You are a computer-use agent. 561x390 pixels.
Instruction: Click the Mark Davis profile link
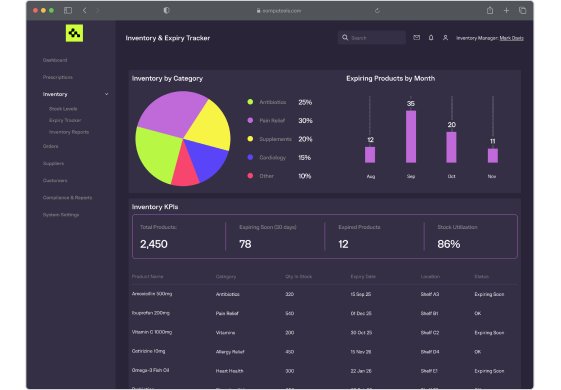tap(512, 38)
